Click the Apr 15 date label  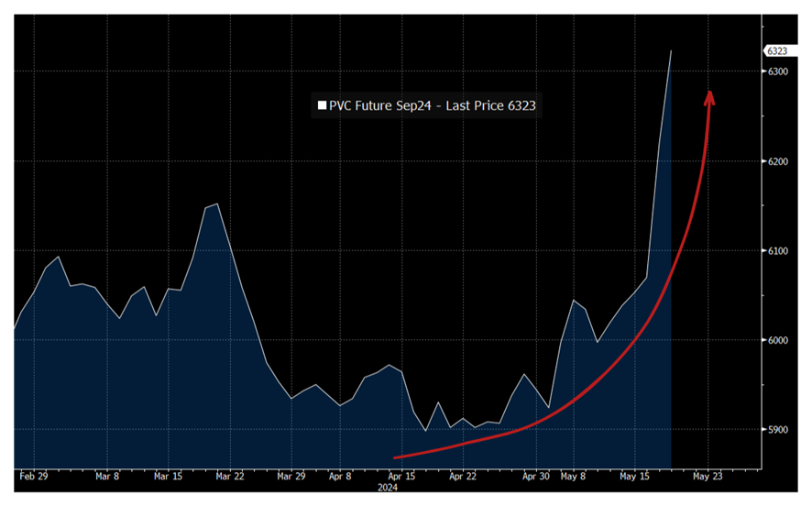point(401,476)
